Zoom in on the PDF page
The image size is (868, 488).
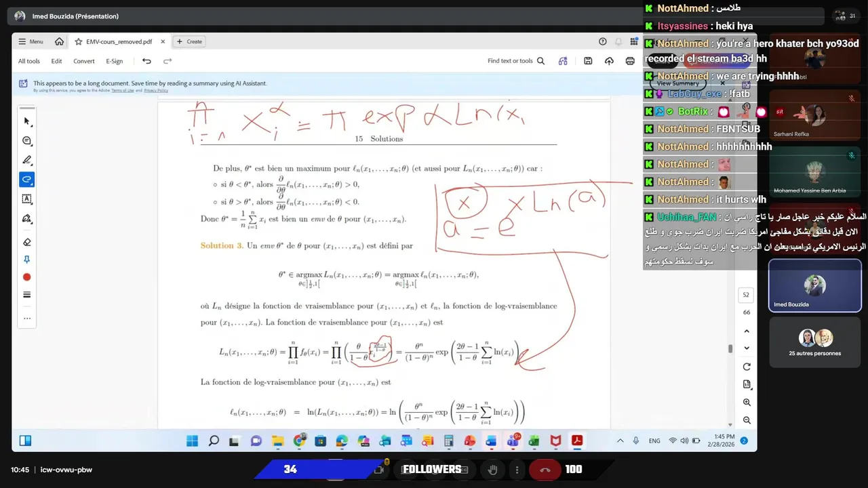tap(747, 403)
